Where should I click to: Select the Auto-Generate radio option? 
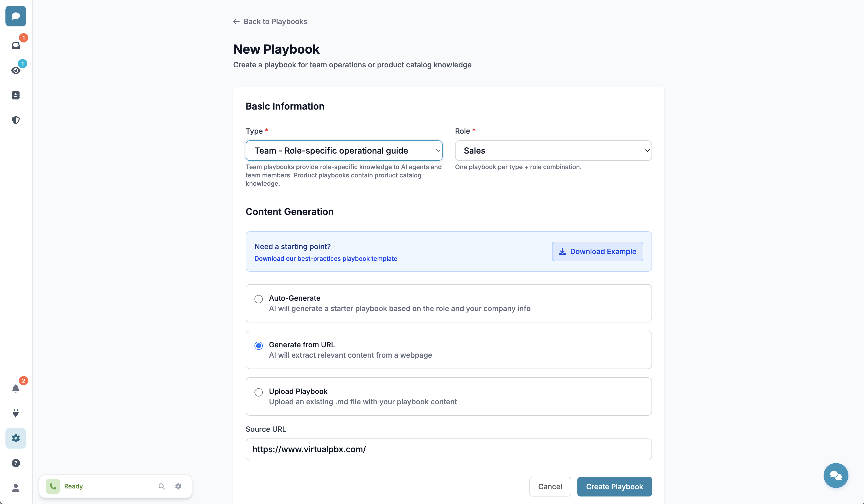click(x=259, y=299)
